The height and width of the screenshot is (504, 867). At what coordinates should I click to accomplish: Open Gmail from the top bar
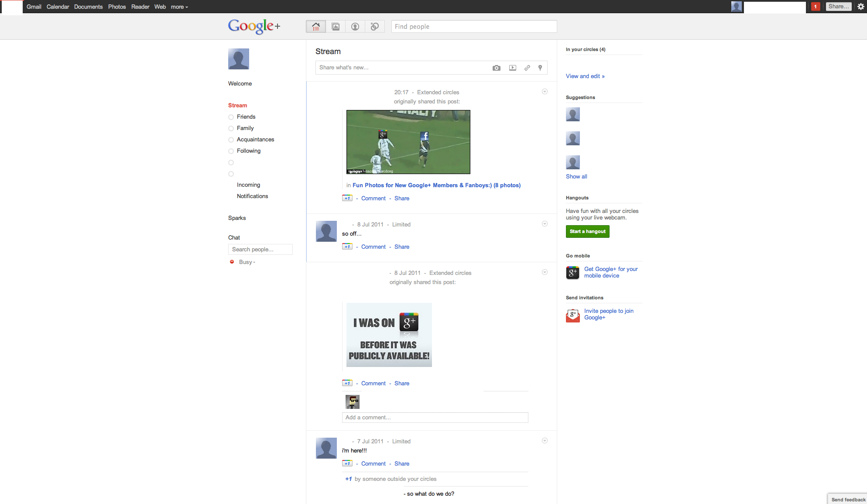coord(34,7)
